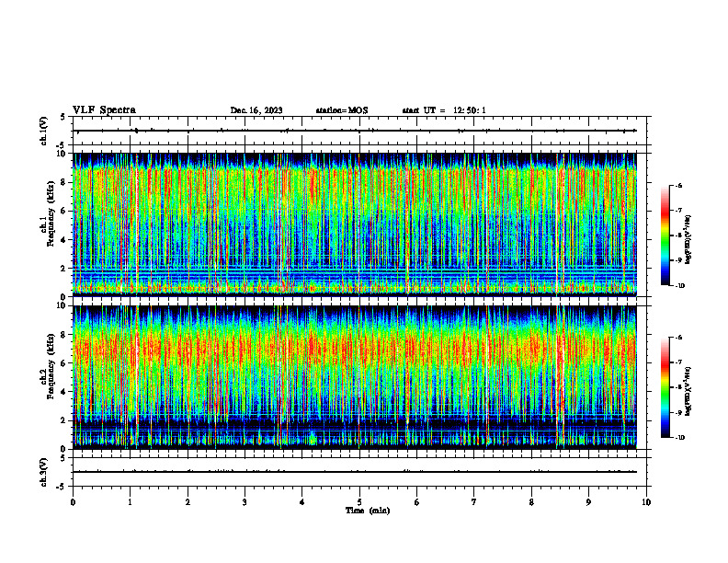Click the "9" tick on the time axis

(588, 502)
